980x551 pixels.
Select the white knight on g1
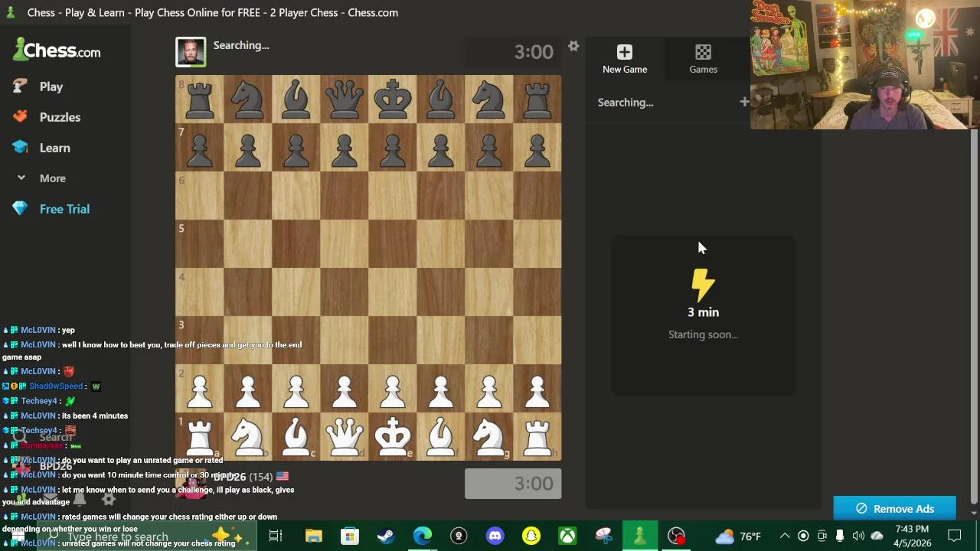point(489,435)
